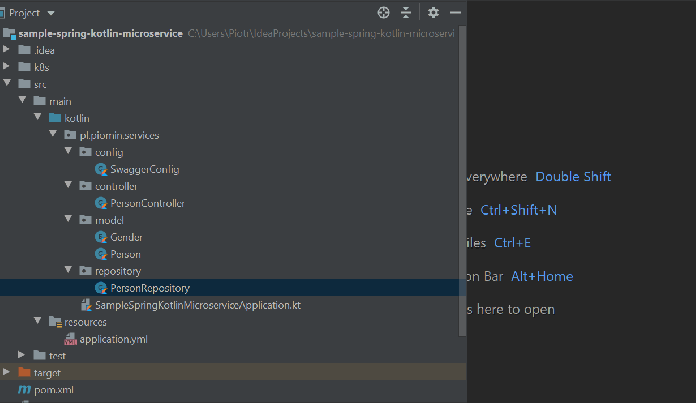Open SampleSpringKotlinMicroserviceApplication.kt file

point(197,305)
